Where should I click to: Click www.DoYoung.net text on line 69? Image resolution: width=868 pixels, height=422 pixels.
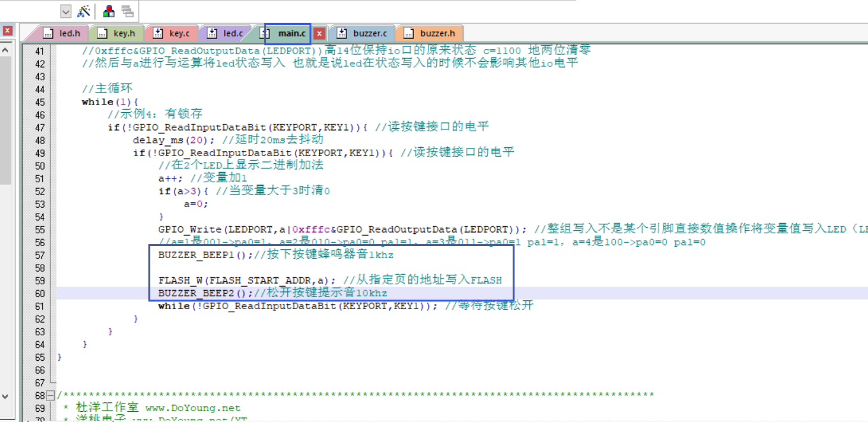(x=193, y=408)
